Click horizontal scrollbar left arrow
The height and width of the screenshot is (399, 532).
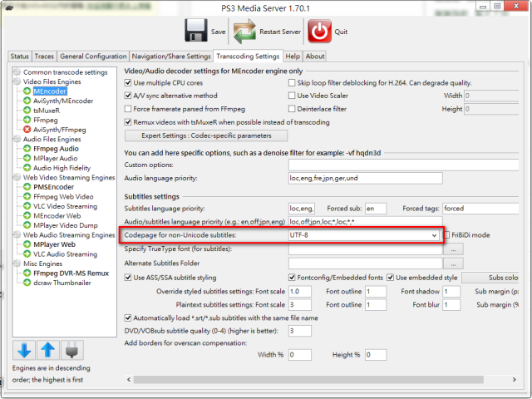pos(129,379)
